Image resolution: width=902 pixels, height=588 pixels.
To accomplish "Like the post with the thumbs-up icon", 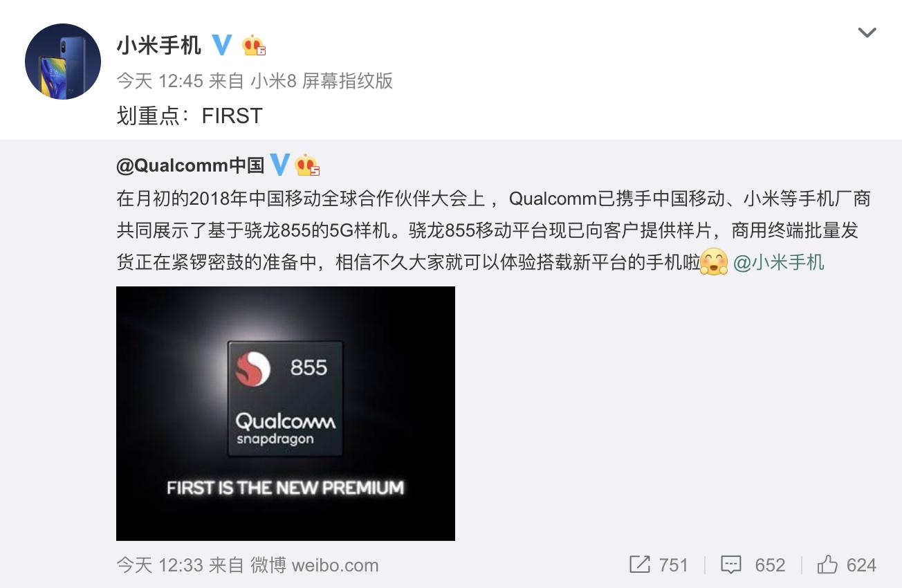I will click(827, 565).
